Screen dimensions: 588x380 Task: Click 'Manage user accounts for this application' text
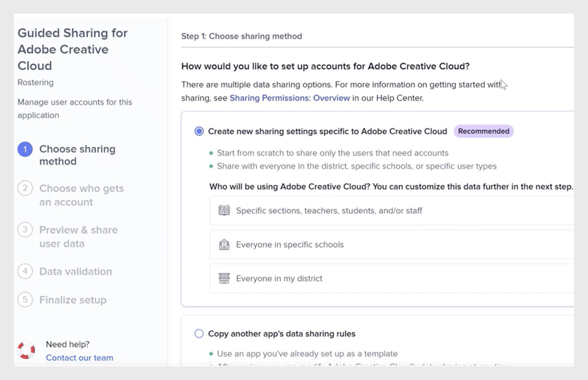[75, 109]
